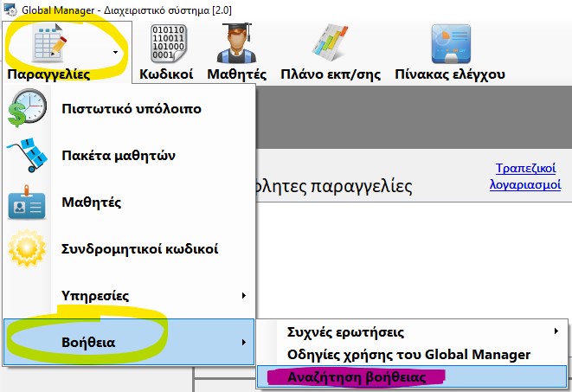572x392 pixels.
Task: Click the window title Global Manager - Διαχειριστικό σύστημα
Action: point(126,10)
